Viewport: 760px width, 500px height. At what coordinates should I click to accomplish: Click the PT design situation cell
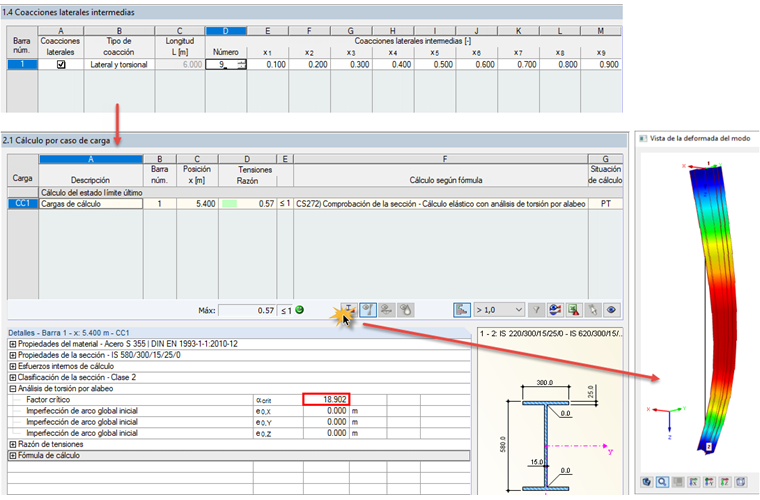point(605,204)
